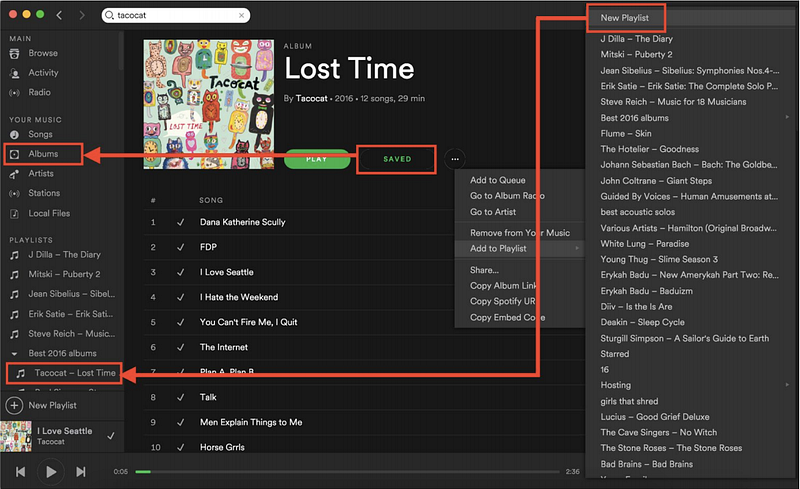Expand the Hosting folder submenu arrow
800x489 pixels.
787,385
